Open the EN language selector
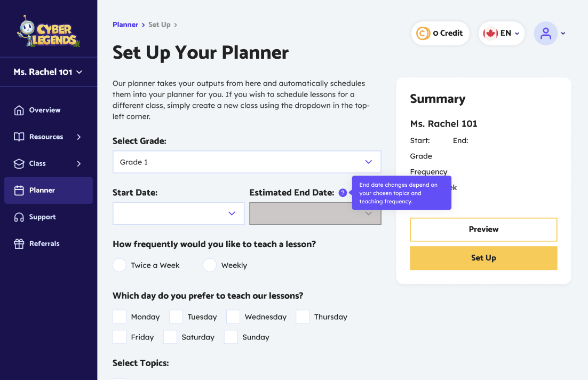The width and height of the screenshot is (588, 380). [x=501, y=33]
